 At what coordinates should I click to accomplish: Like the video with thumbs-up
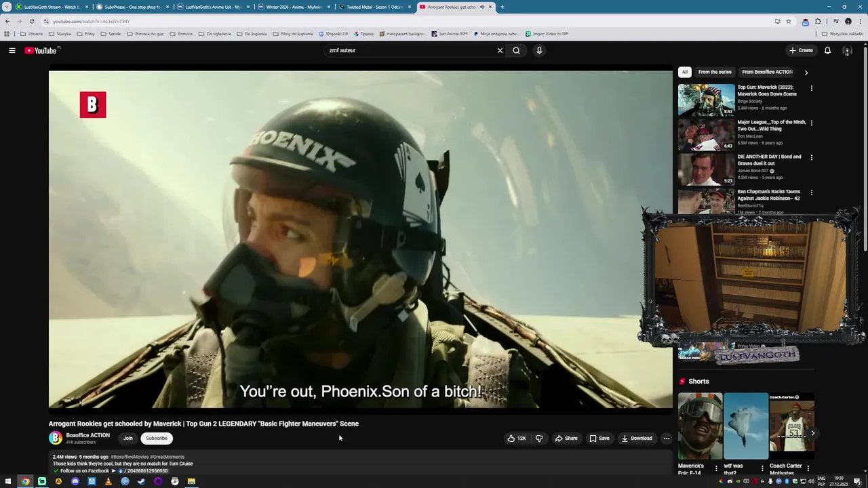point(517,438)
